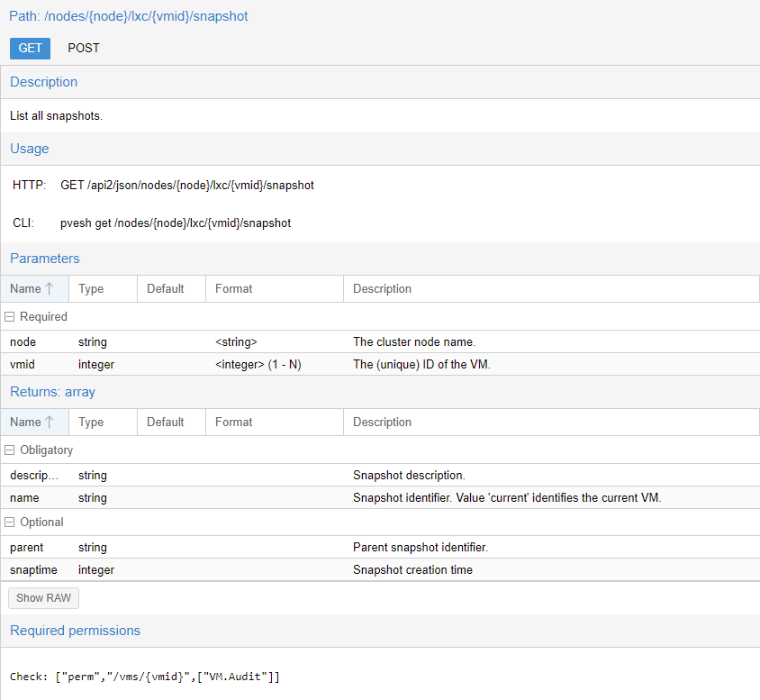Sort Parameters table by Default column

click(x=171, y=289)
